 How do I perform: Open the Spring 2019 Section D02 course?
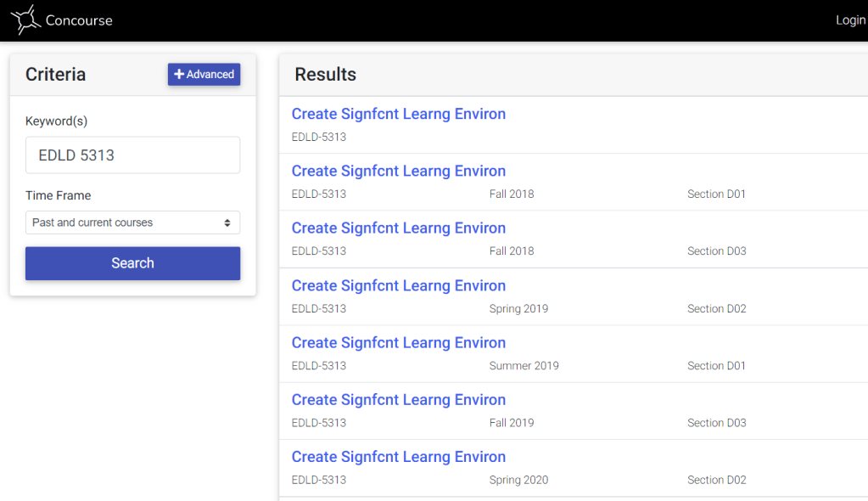tap(398, 285)
